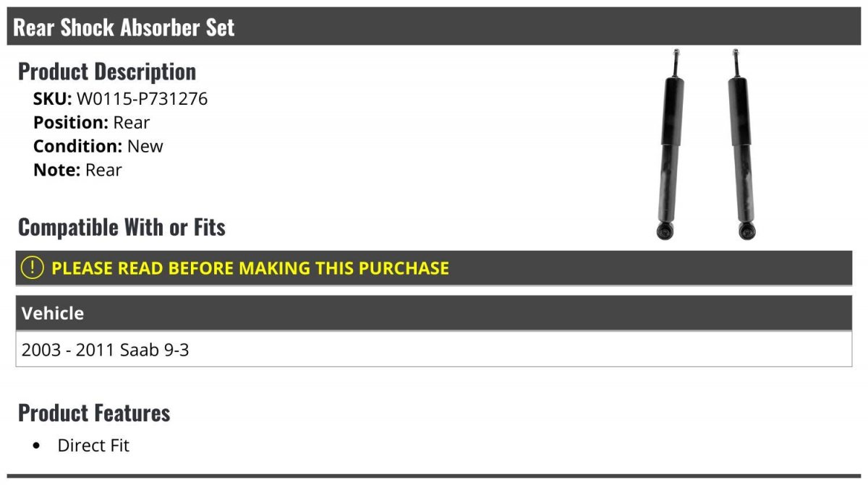868x485 pixels.
Task: Click the Vehicle table header
Action: [x=434, y=313]
